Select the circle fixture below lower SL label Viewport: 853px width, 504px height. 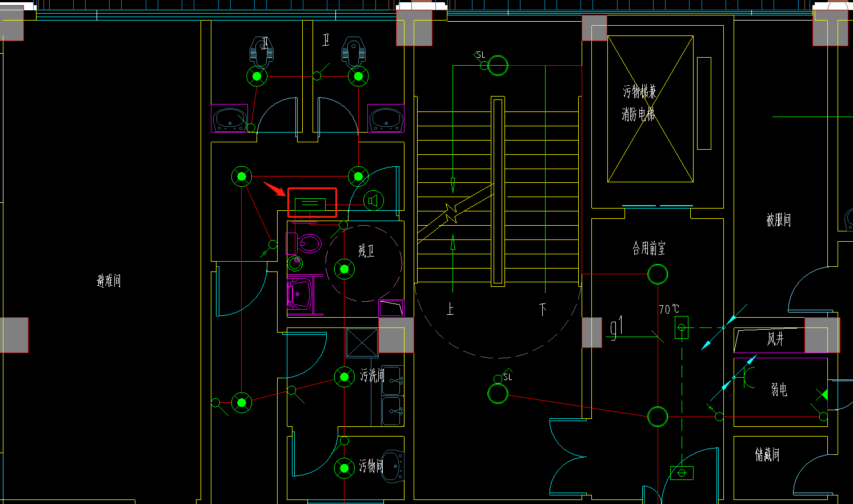pos(498,393)
